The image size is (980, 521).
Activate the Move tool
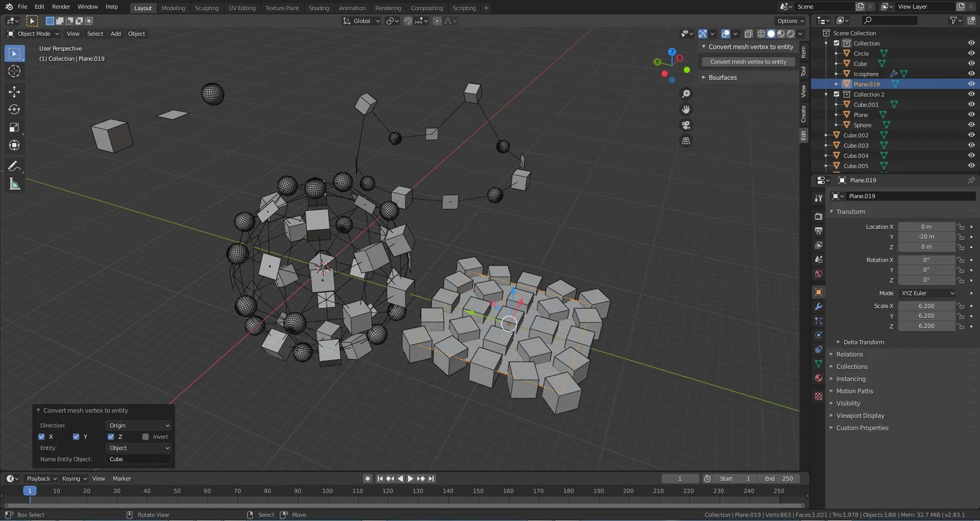pyautogui.click(x=14, y=92)
